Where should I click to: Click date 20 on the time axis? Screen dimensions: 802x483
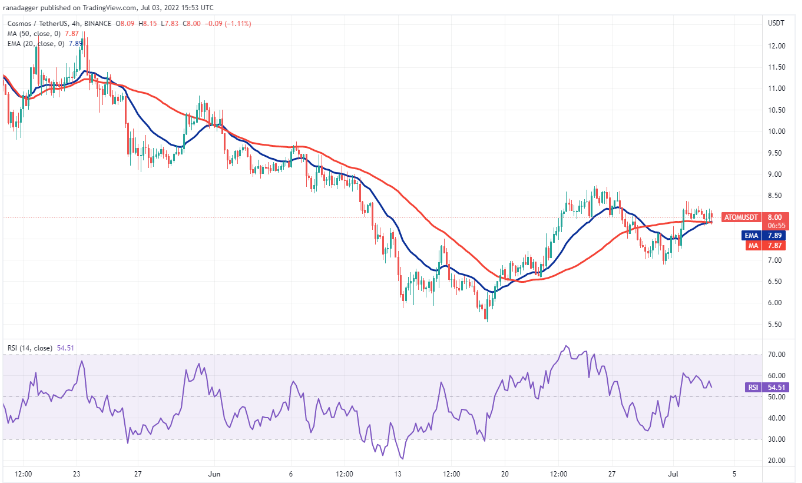[x=504, y=473]
